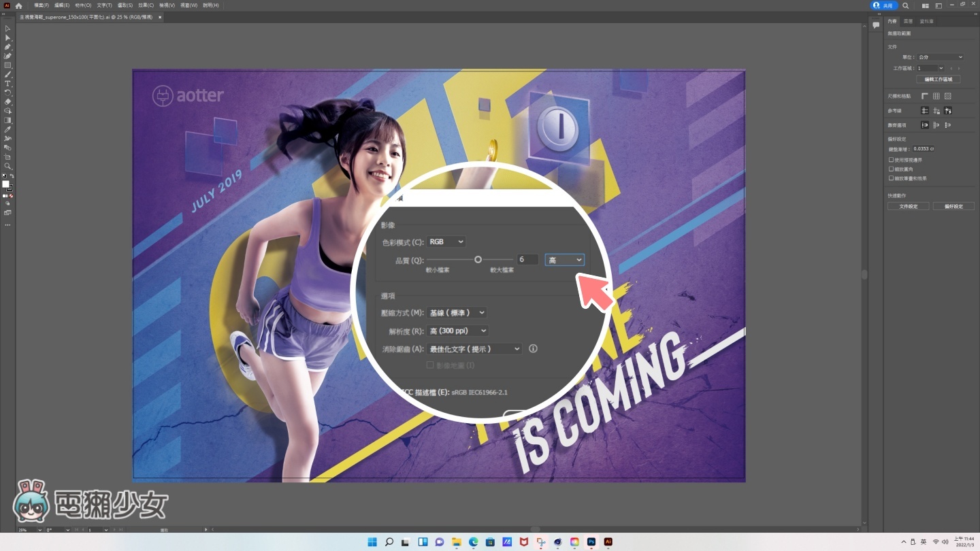Open the 單位 units dropdown

pos(940,57)
